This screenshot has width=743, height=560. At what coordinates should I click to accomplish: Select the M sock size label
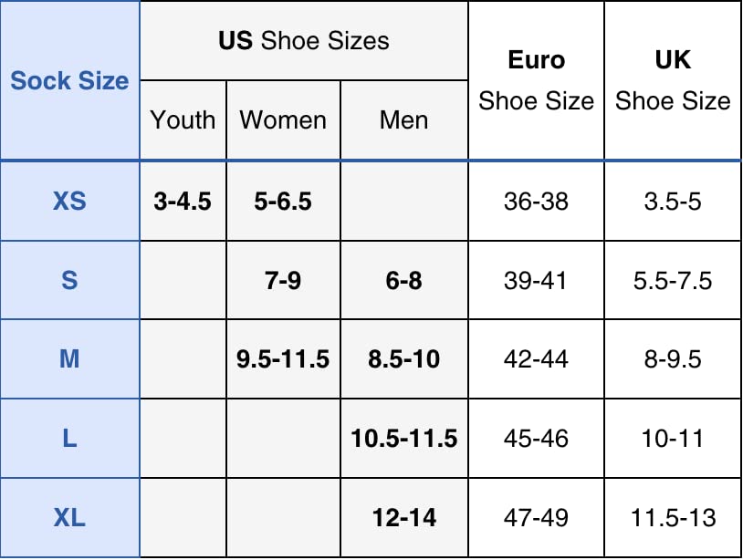pyautogui.click(x=69, y=359)
